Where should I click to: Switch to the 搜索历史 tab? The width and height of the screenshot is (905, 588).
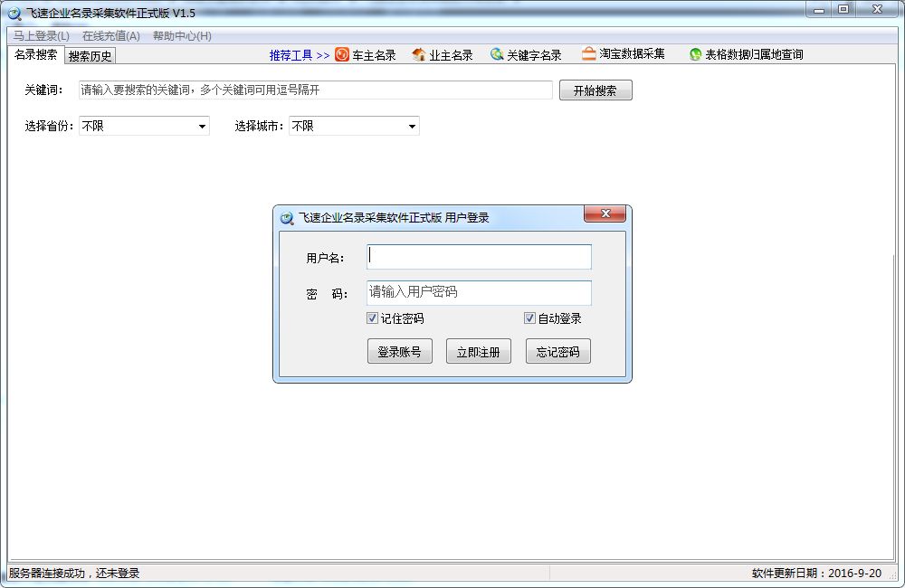(90, 56)
